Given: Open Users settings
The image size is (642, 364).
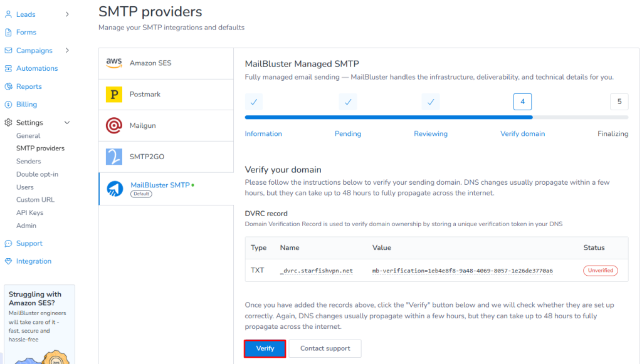Looking at the screenshot, I should pyautogui.click(x=25, y=187).
